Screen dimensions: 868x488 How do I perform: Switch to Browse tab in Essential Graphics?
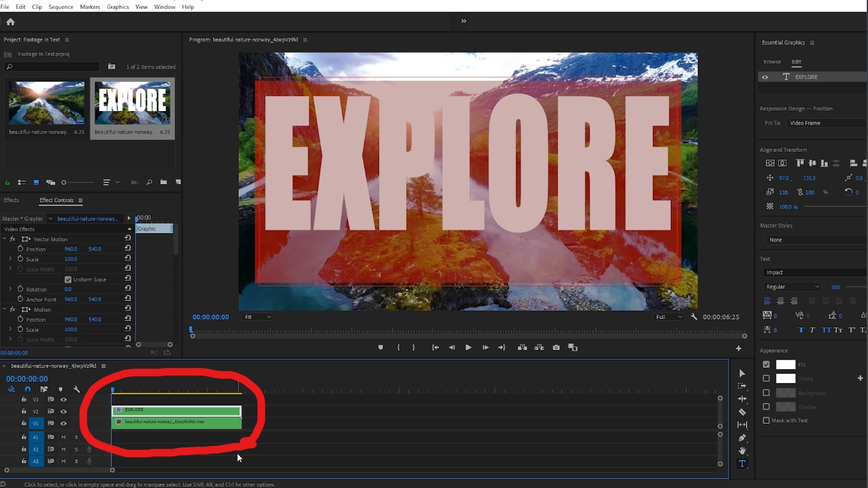pos(772,62)
